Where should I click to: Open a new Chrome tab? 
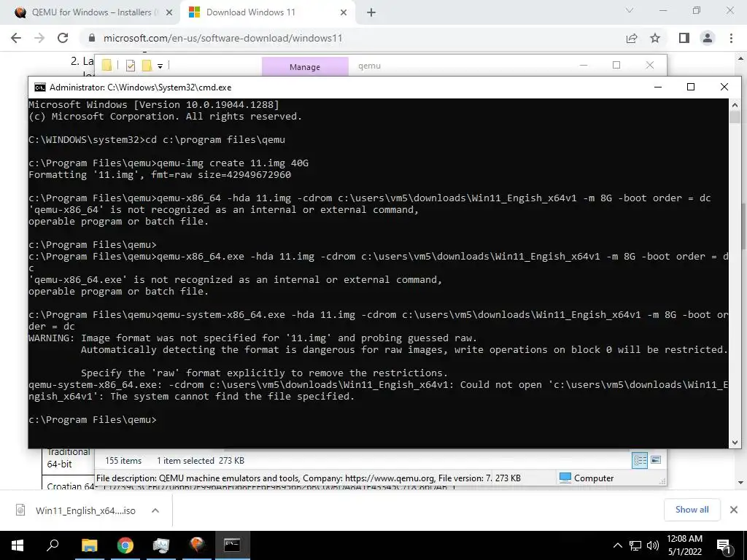click(x=371, y=13)
